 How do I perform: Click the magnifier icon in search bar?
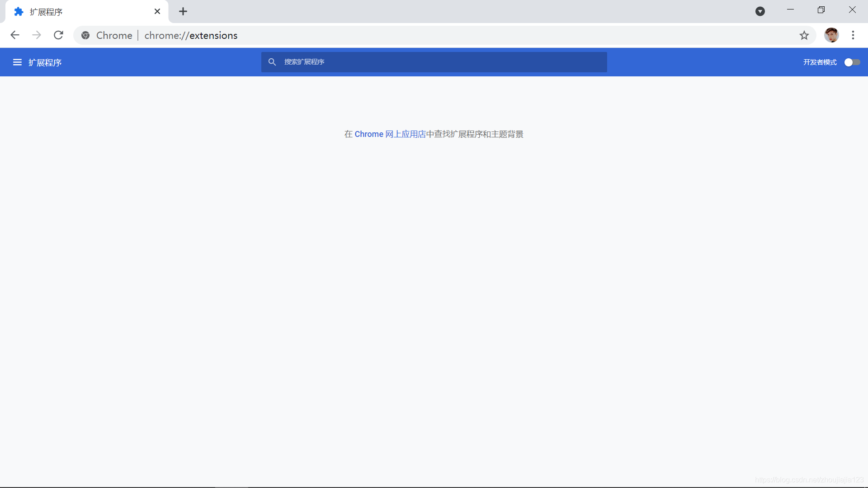[272, 62]
